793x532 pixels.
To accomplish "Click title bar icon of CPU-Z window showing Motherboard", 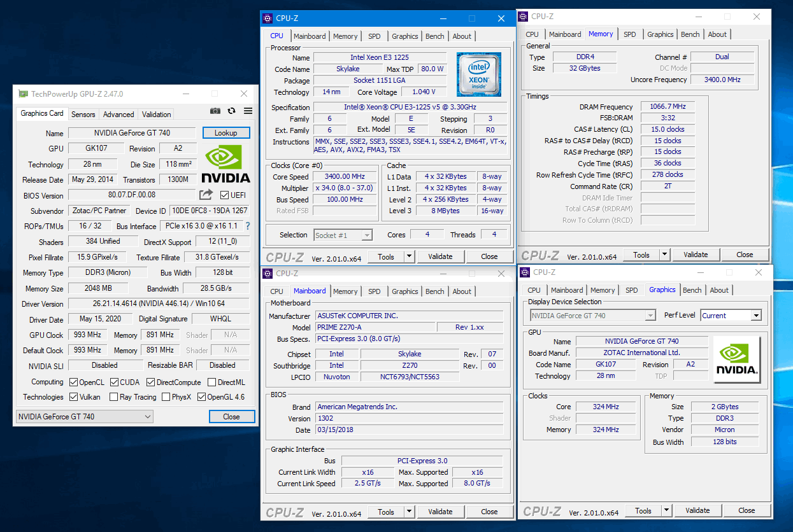I will point(268,274).
